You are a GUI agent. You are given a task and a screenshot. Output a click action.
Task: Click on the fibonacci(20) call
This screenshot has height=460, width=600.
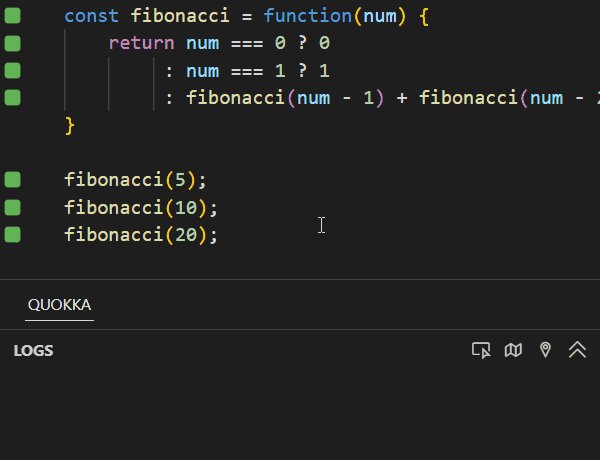[140, 234]
